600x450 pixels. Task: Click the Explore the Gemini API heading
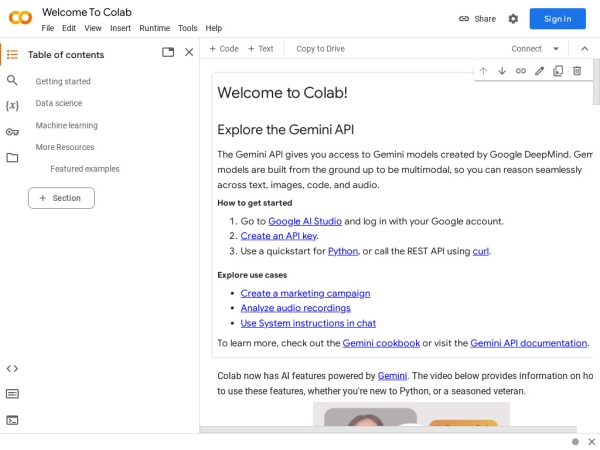tap(285, 129)
